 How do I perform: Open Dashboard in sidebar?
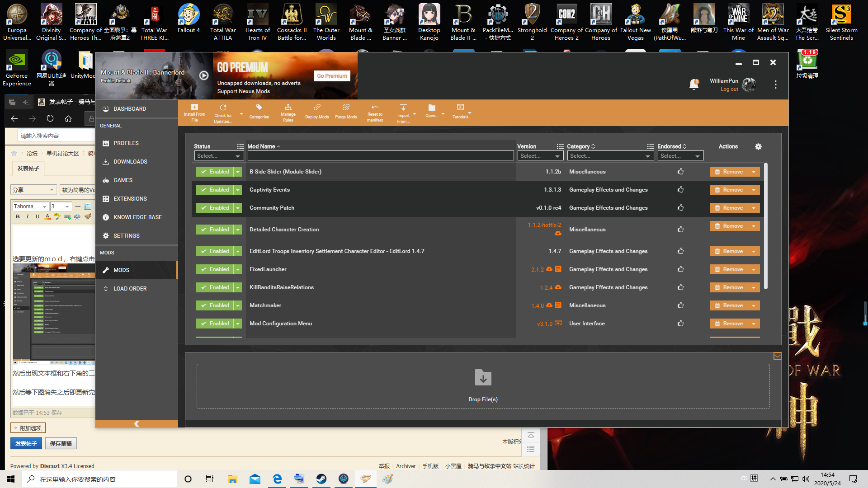click(x=137, y=109)
